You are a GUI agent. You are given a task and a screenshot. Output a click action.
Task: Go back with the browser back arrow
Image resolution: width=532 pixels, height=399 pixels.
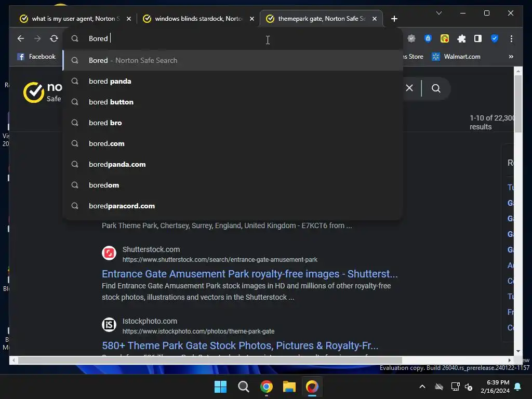pyautogui.click(x=21, y=38)
